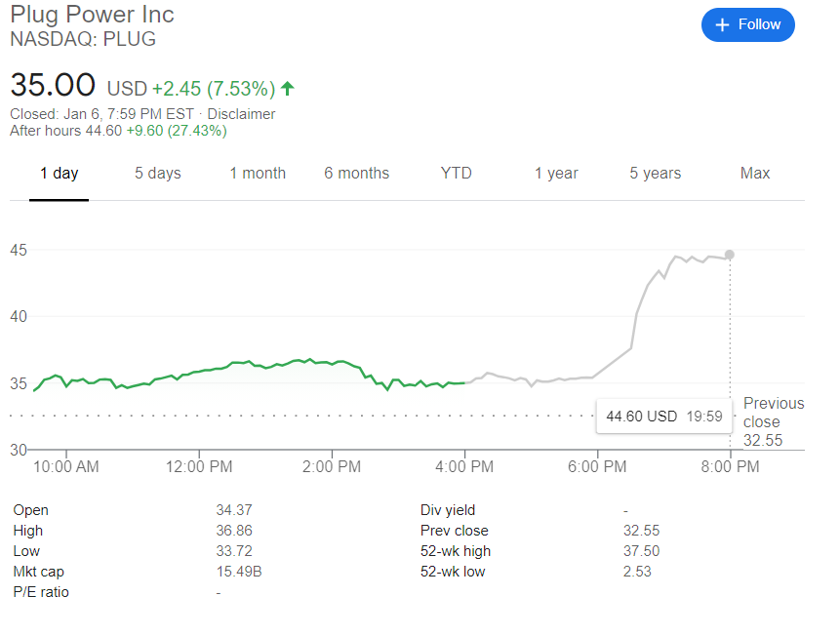Open the 1 month chart tab
The width and height of the screenshot is (840, 636).
point(258,173)
